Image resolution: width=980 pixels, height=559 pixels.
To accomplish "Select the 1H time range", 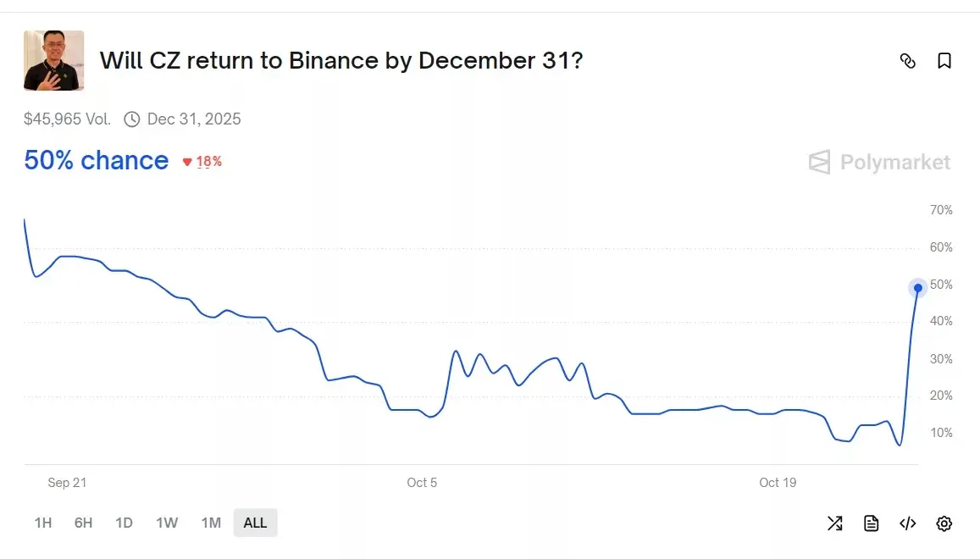I will (43, 523).
